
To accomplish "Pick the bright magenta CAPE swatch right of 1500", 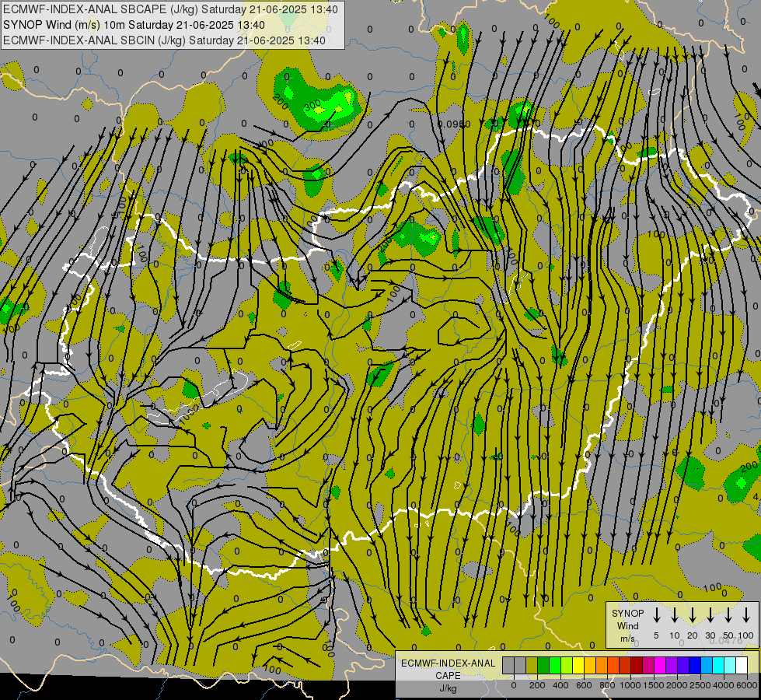I will point(660,665).
